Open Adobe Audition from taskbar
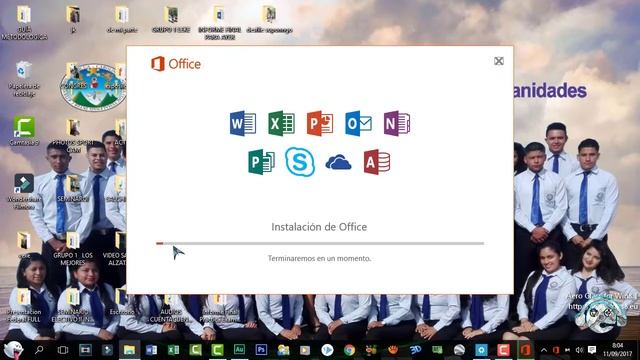The image size is (640, 360). pyautogui.click(x=239, y=350)
